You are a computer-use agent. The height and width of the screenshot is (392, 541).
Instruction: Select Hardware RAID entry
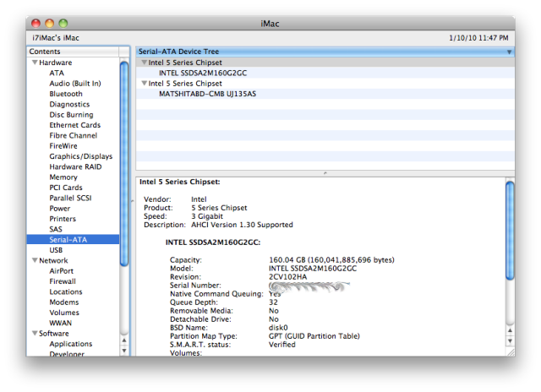click(75, 167)
